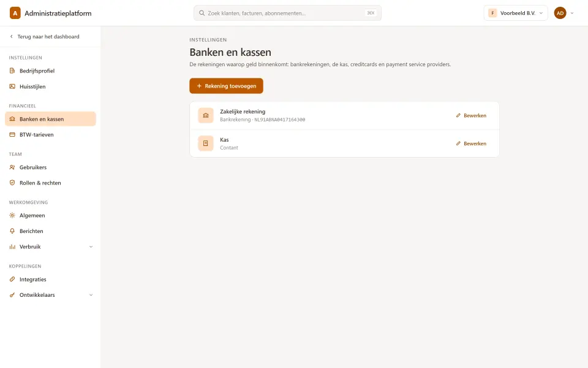Image resolution: width=588 pixels, height=368 pixels.
Task: Expand the Verbruik submenu chevron
Action: point(91,247)
